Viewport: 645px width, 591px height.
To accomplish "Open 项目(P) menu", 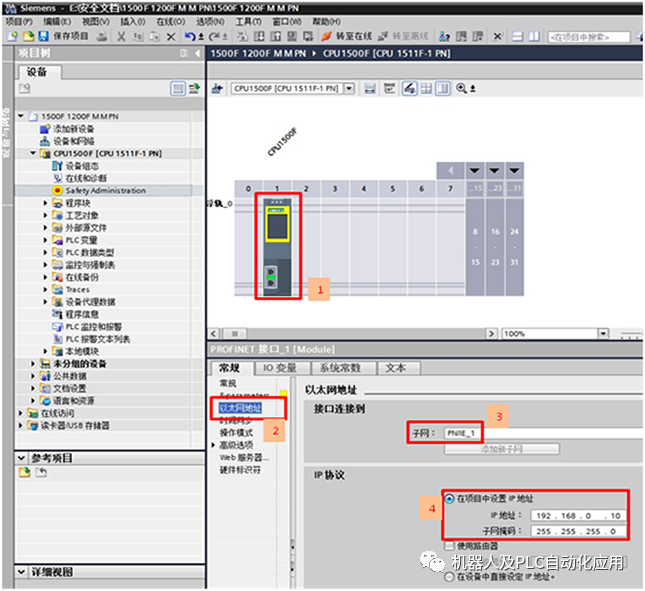I will 19,21.
